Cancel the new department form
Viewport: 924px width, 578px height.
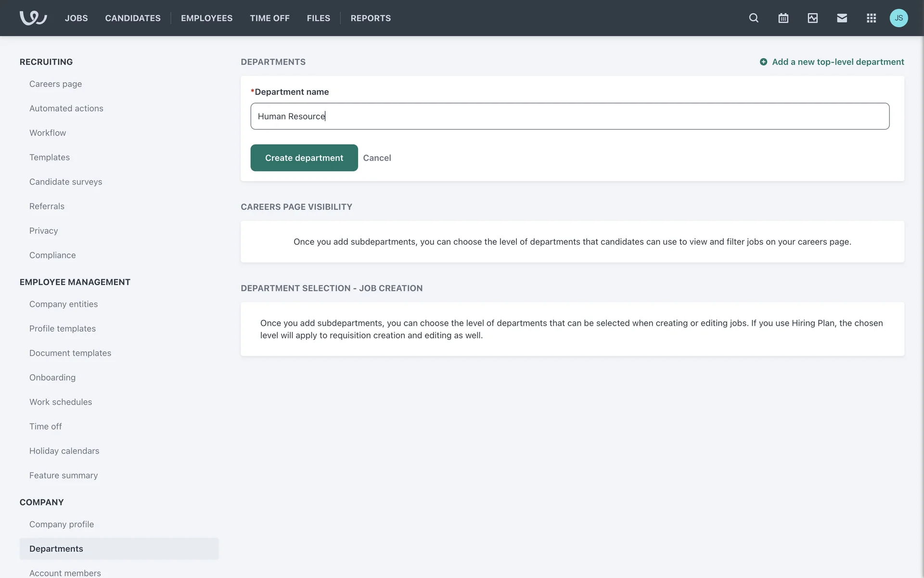click(377, 158)
